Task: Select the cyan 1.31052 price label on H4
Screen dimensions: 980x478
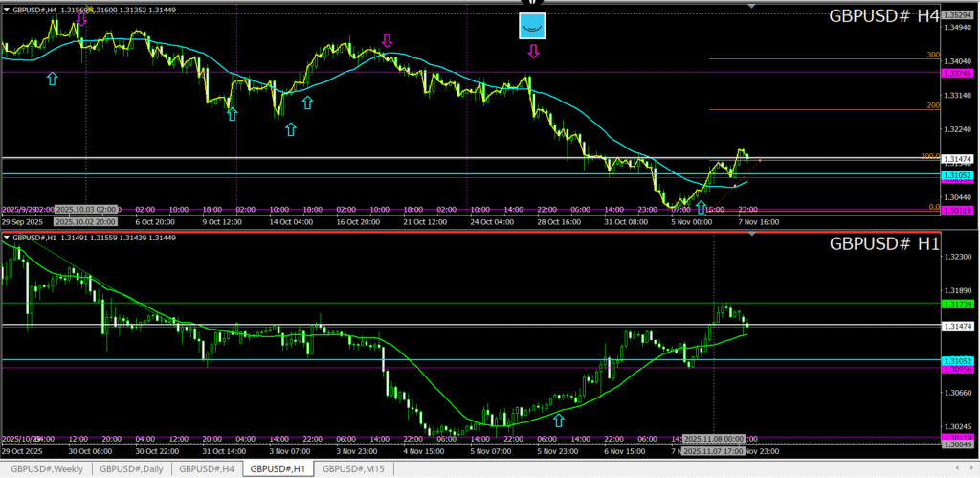Action: click(957, 175)
